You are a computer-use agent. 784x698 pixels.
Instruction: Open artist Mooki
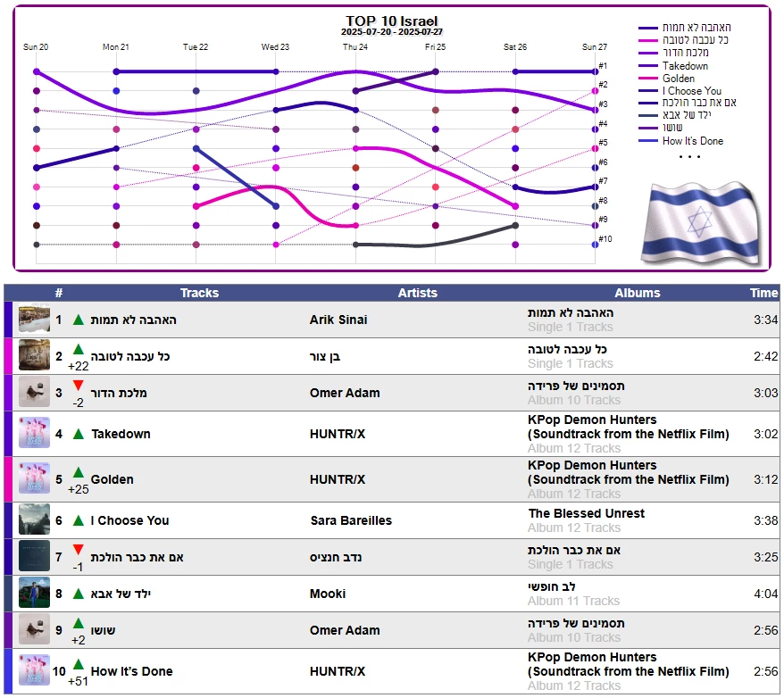pos(328,594)
